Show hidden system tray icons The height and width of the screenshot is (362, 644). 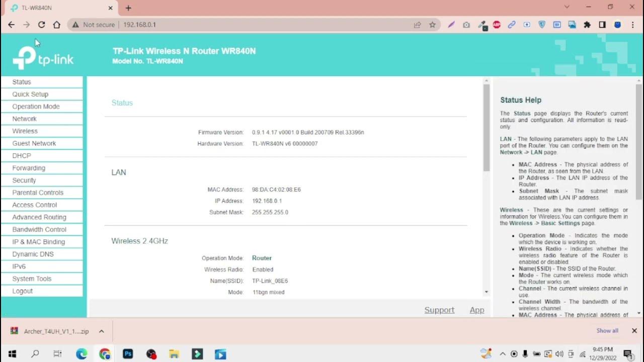click(503, 354)
